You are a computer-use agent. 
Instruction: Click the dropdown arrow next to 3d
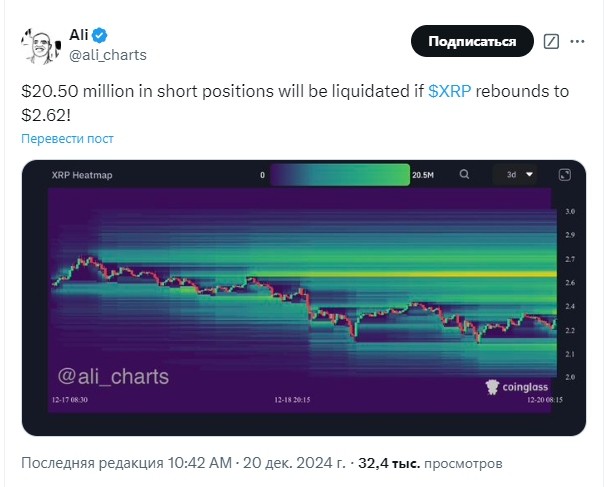pyautogui.click(x=530, y=175)
